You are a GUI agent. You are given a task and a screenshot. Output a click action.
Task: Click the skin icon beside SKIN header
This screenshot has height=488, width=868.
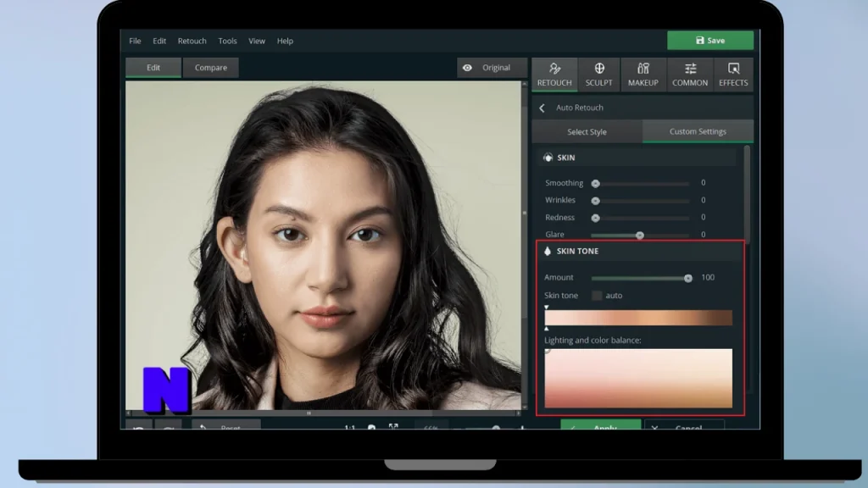(548, 158)
